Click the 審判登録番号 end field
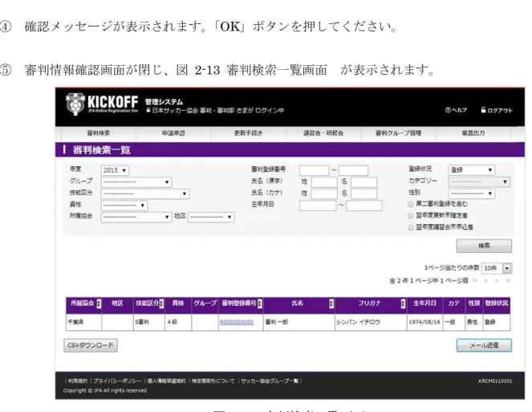 point(353,170)
